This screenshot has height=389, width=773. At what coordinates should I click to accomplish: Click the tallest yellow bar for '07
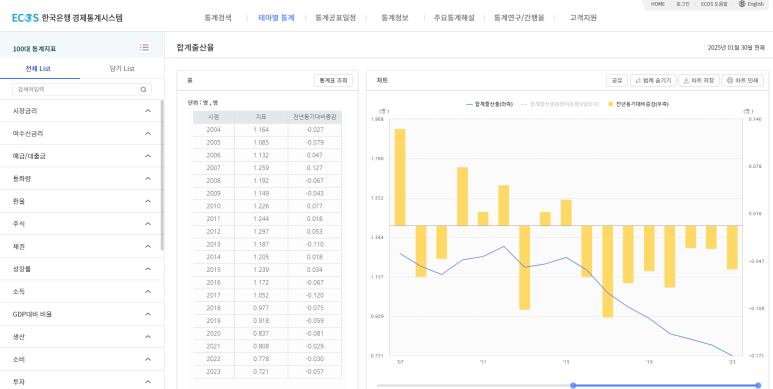[400, 177]
